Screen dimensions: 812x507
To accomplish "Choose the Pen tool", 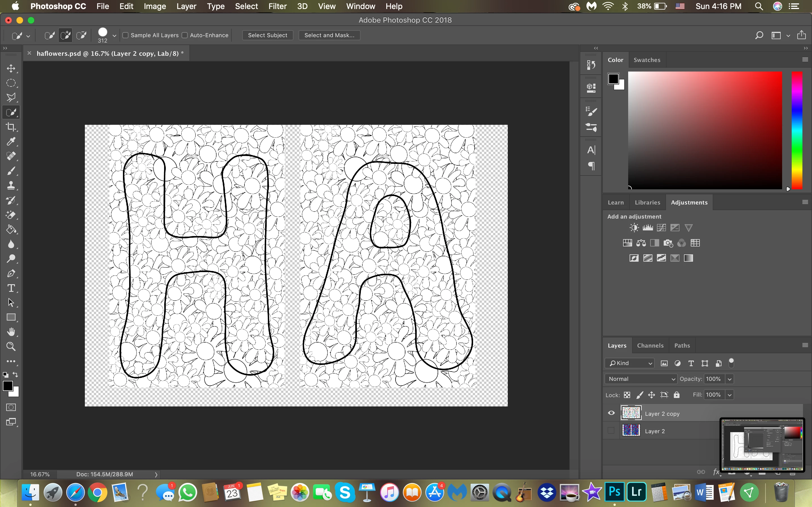I will [11, 273].
